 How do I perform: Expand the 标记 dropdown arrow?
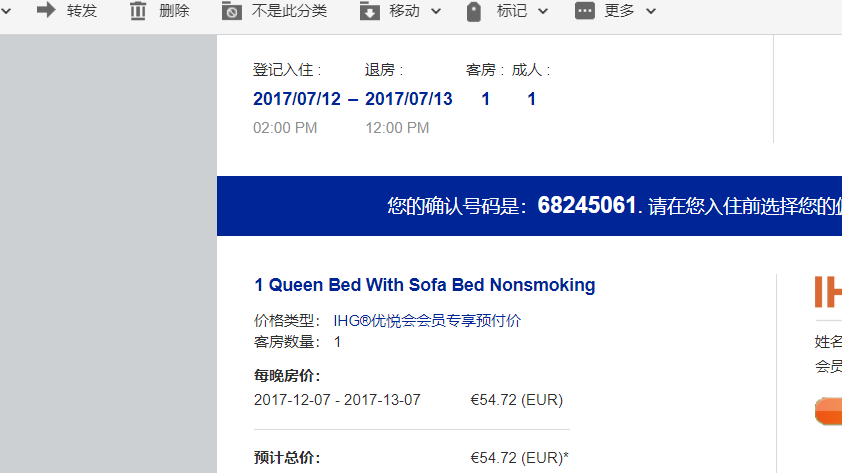[x=543, y=11]
